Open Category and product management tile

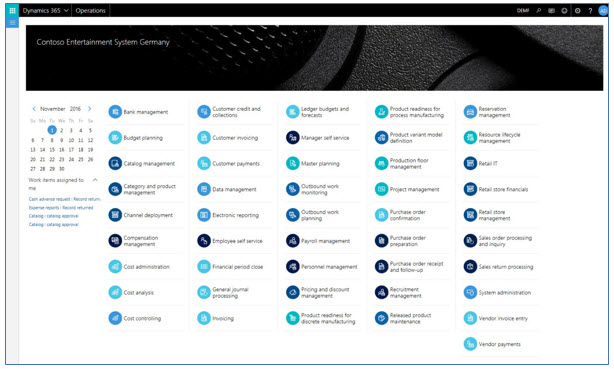point(142,189)
